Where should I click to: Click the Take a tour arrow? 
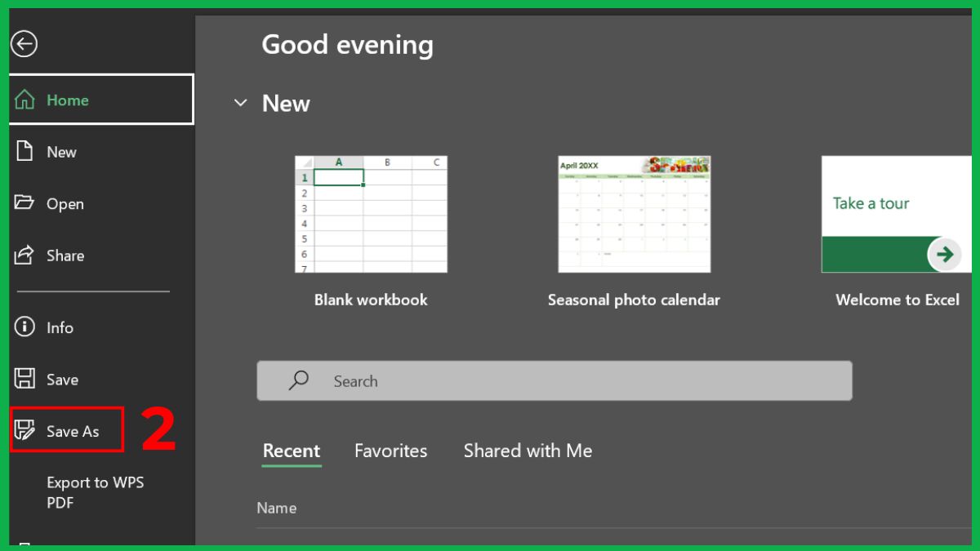click(x=945, y=255)
